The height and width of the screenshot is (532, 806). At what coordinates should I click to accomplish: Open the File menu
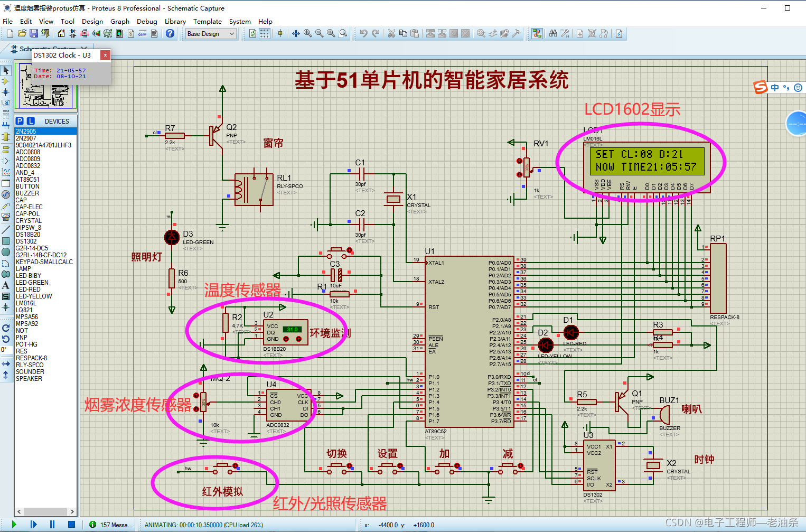point(8,21)
